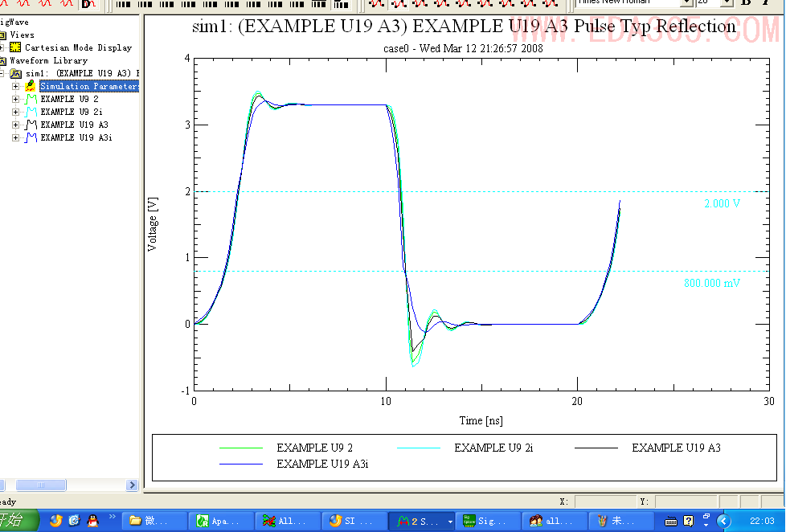
Task: Click the 'Time [ns]' axis label
Action: tap(481, 420)
